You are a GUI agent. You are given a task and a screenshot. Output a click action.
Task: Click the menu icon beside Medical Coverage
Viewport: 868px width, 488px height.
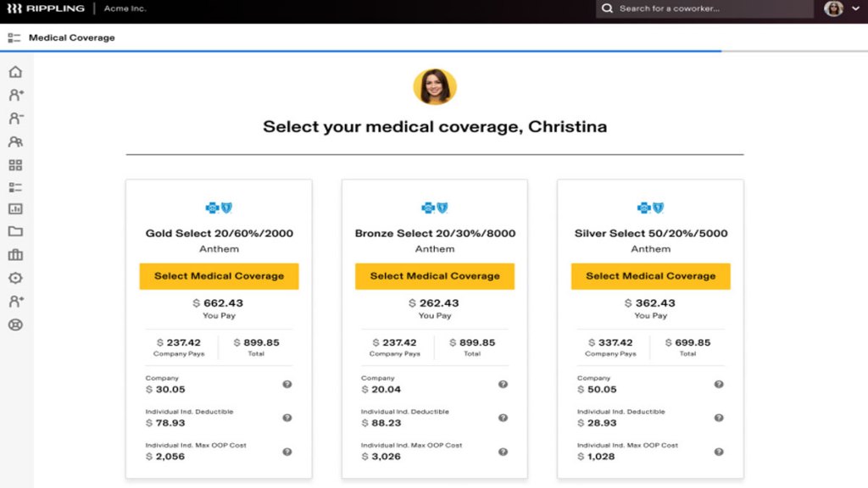[x=14, y=37]
